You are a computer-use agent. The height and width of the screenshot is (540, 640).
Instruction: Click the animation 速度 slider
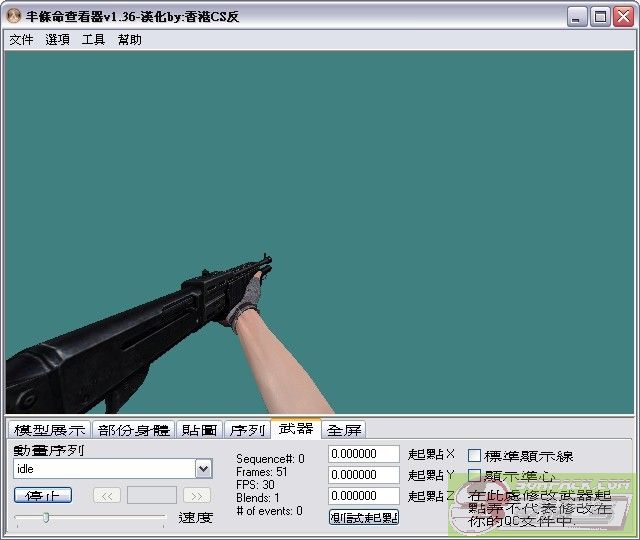(x=90, y=517)
